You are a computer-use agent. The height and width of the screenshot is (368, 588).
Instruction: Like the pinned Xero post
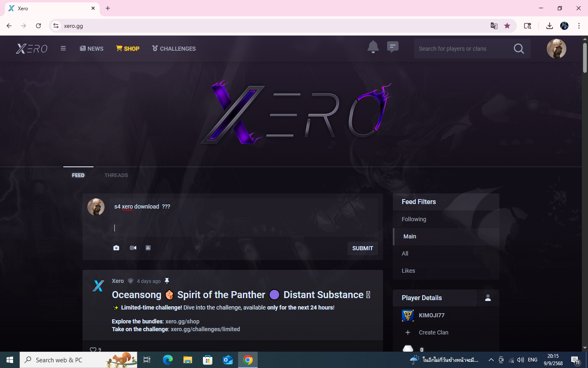coord(93,350)
